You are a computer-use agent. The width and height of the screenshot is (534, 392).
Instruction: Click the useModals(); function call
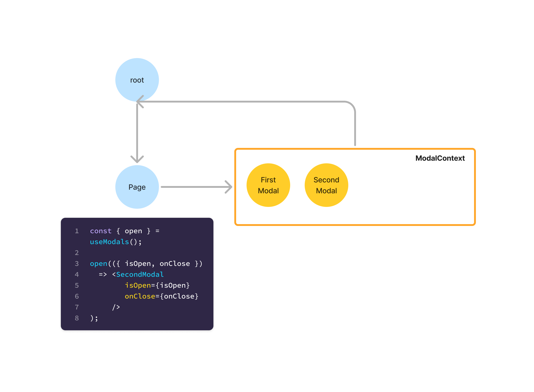(116, 242)
